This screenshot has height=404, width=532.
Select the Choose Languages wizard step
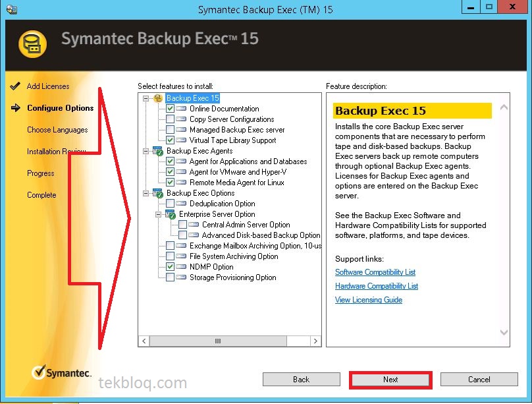click(x=57, y=130)
